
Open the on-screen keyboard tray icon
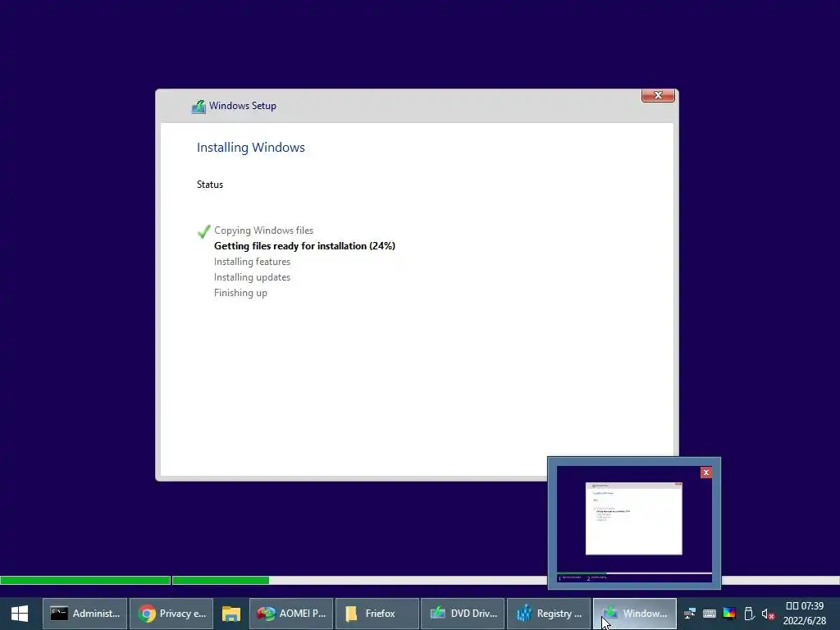click(x=710, y=614)
